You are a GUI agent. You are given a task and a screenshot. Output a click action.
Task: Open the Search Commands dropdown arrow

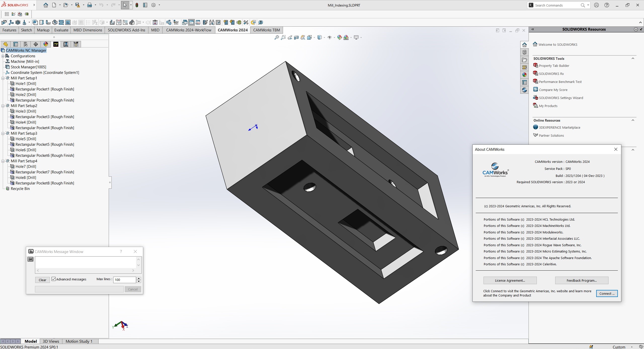pyautogui.click(x=588, y=5)
